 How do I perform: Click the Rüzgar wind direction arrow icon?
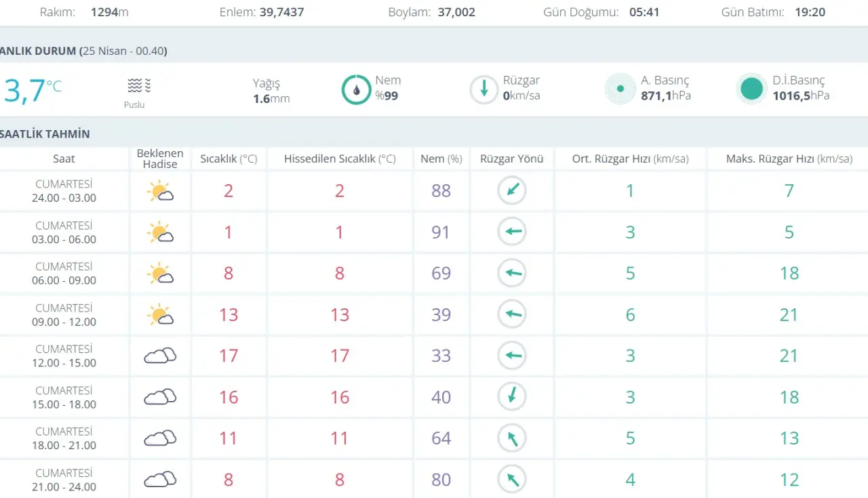484,89
